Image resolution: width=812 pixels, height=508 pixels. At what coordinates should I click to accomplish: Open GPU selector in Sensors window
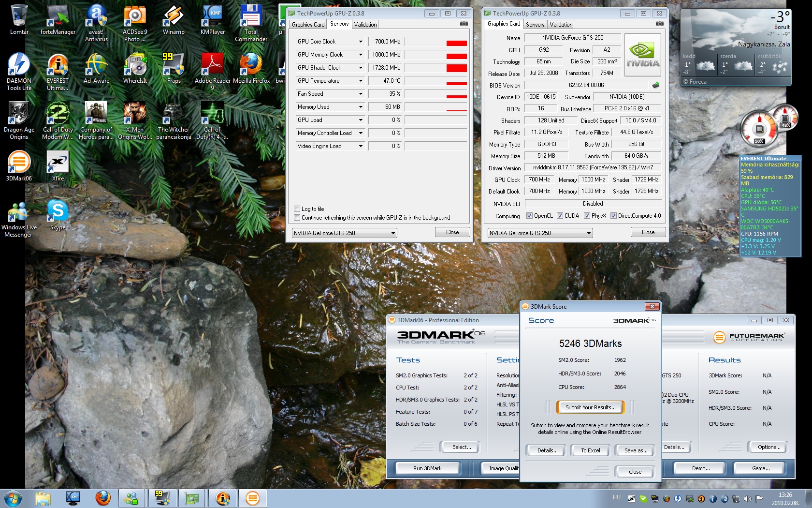pyautogui.click(x=345, y=233)
